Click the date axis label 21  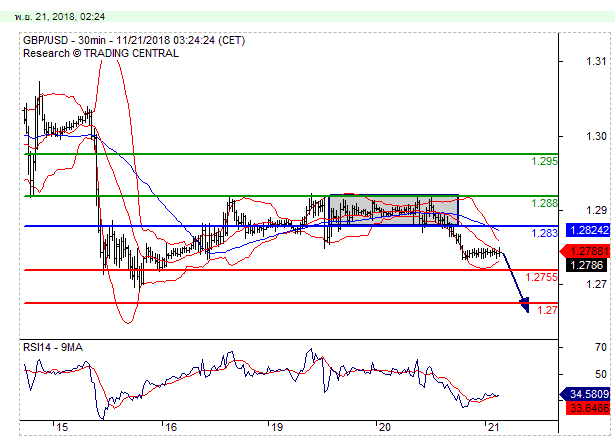[x=493, y=427]
